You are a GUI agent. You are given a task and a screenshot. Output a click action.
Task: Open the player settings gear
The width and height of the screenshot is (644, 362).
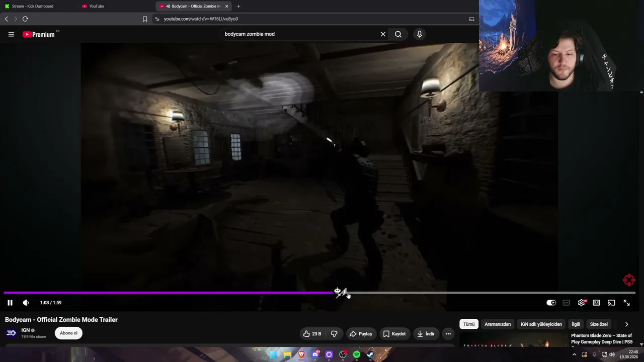[582, 303]
